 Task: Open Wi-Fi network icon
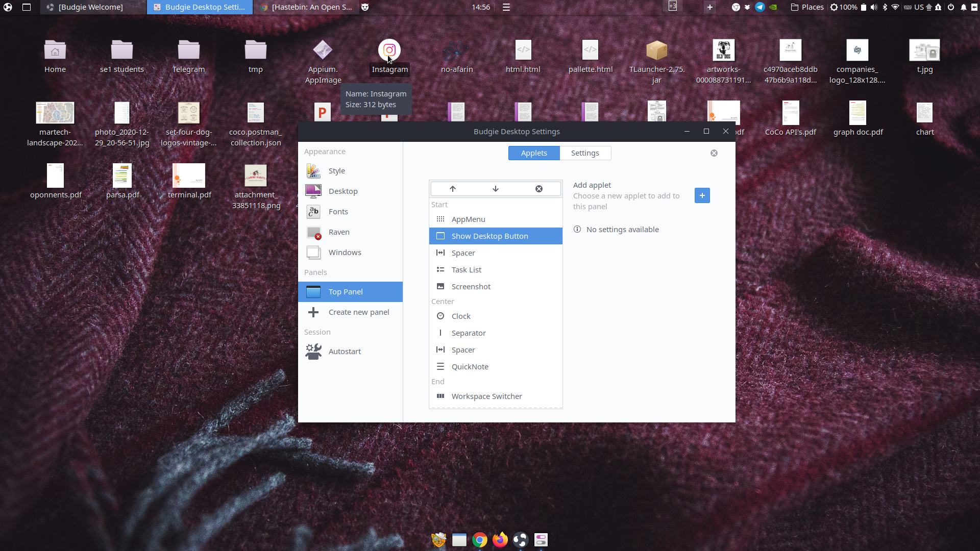895,7
